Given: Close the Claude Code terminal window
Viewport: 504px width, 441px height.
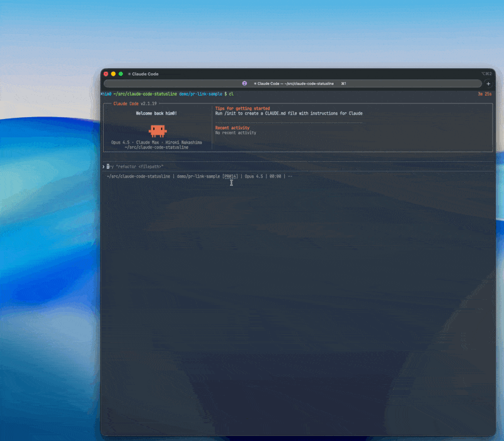Looking at the screenshot, I should click(106, 74).
